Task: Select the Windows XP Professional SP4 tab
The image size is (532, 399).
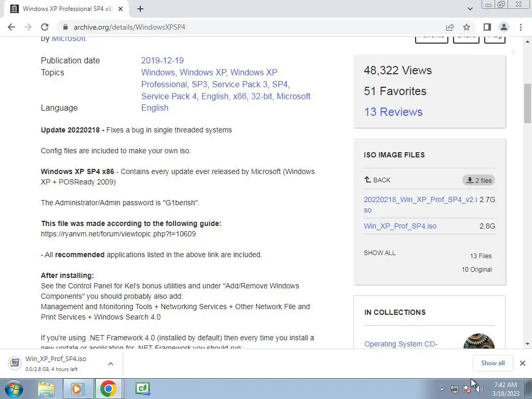Action: point(66,9)
